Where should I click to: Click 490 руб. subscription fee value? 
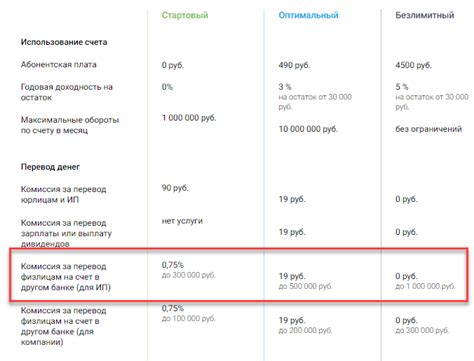pyautogui.click(x=294, y=65)
